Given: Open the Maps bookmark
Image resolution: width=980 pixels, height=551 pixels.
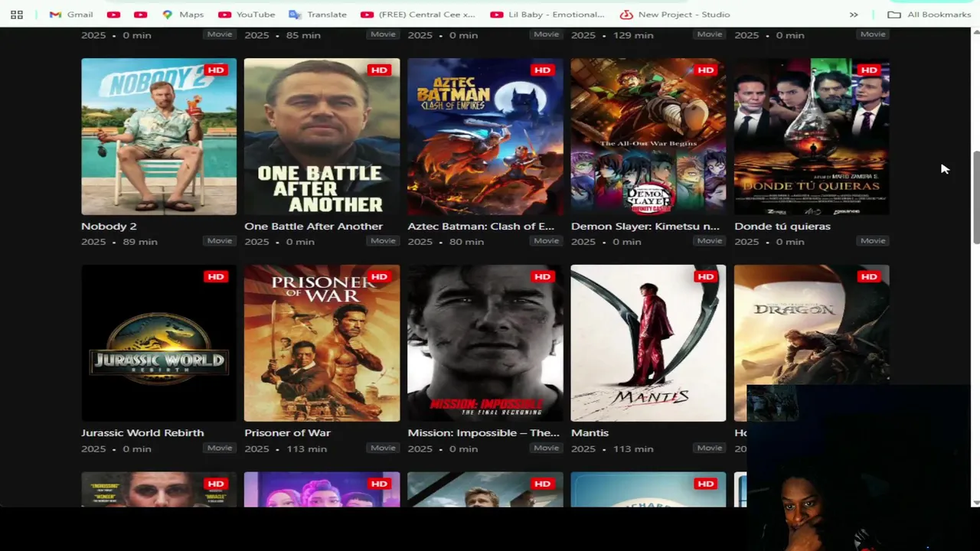Looking at the screenshot, I should (x=183, y=15).
